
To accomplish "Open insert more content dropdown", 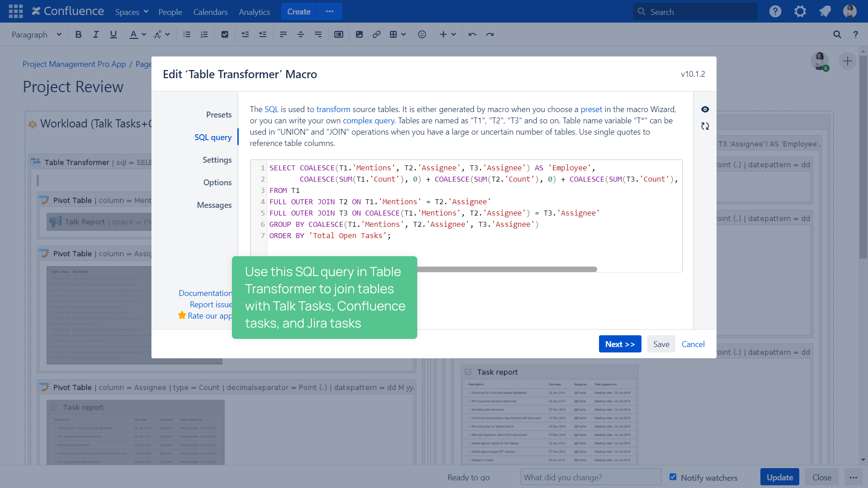I will pos(448,34).
